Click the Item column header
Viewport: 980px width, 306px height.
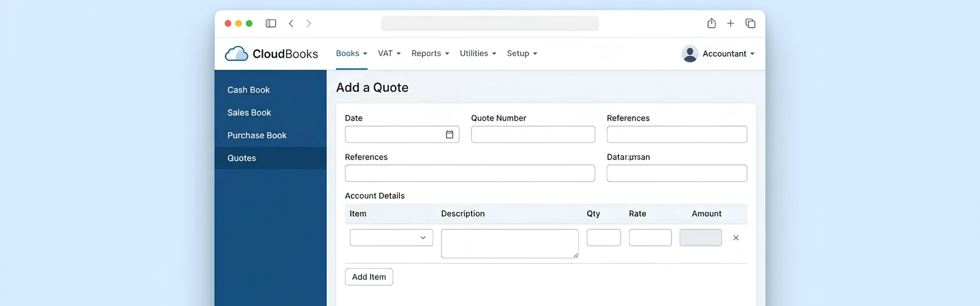point(358,214)
